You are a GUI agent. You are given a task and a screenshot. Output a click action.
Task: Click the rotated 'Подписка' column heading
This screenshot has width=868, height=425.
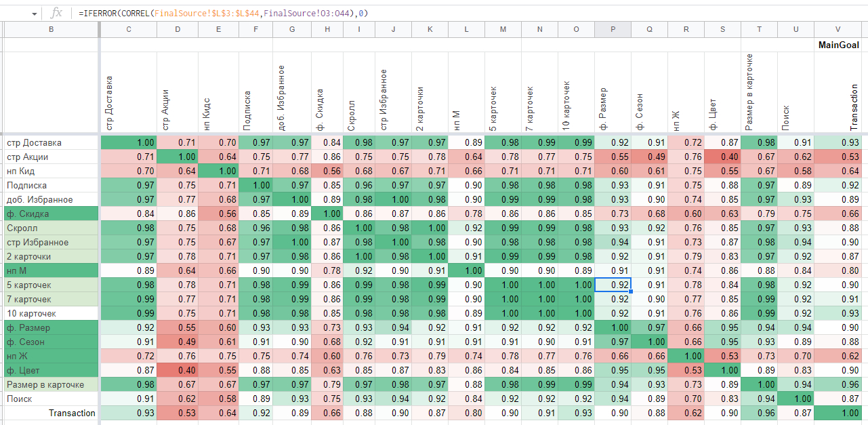[x=247, y=110]
